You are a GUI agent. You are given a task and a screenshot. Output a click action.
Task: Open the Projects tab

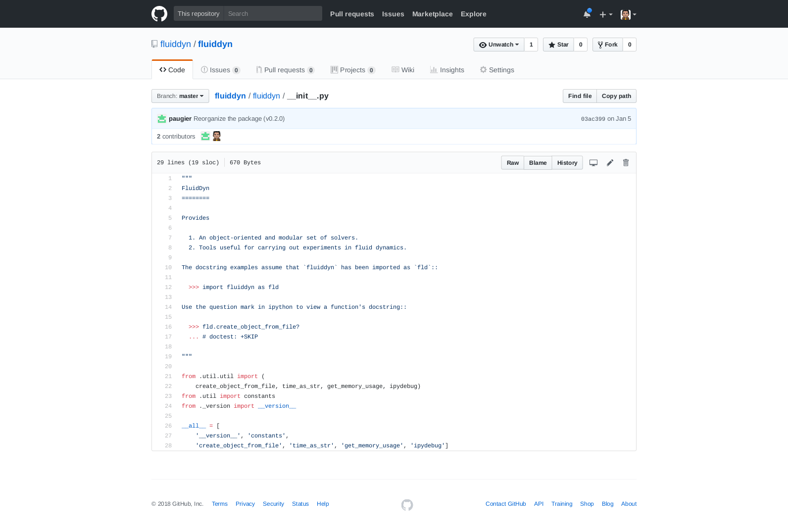point(353,70)
